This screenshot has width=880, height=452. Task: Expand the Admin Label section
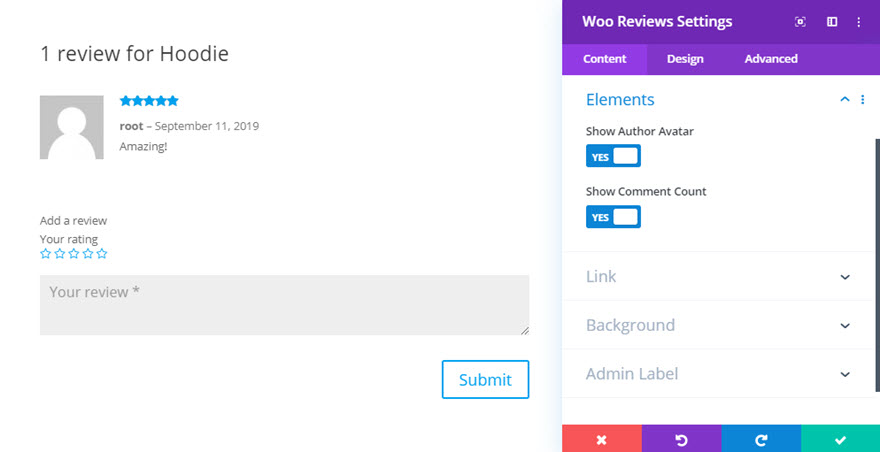(718, 374)
